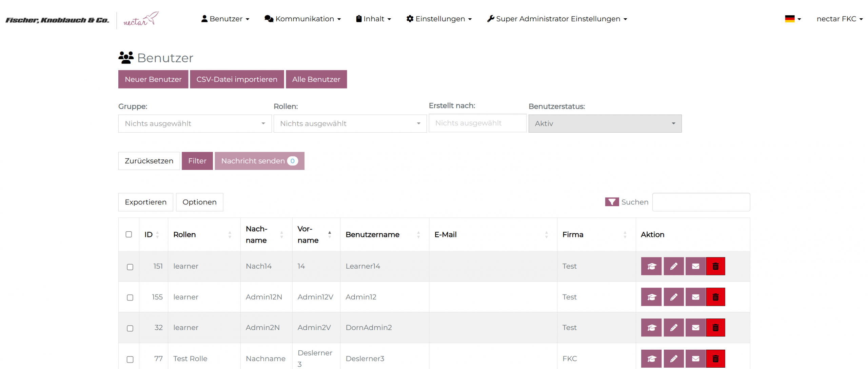Open the Kommunikation menu
This screenshot has width=868, height=369.
(x=302, y=19)
